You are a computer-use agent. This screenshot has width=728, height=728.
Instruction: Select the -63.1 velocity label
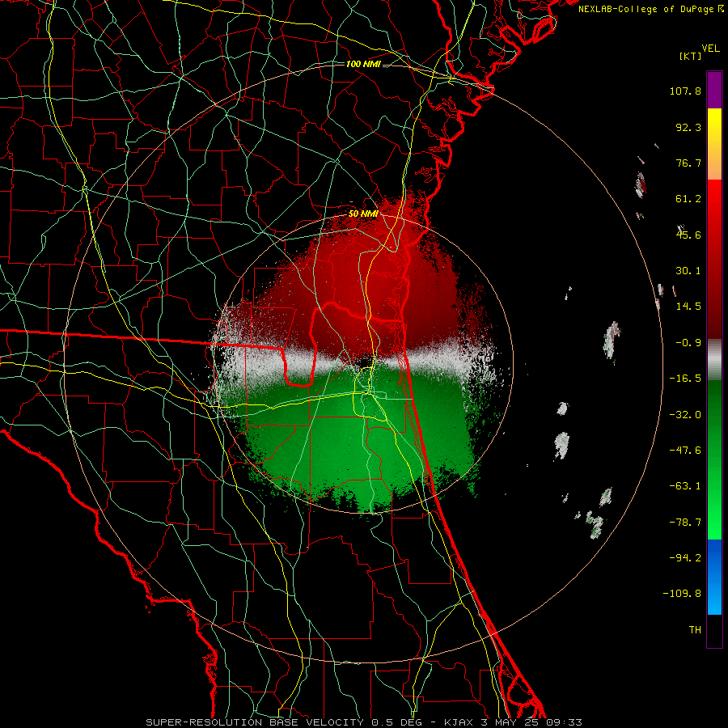pyautogui.click(x=685, y=486)
